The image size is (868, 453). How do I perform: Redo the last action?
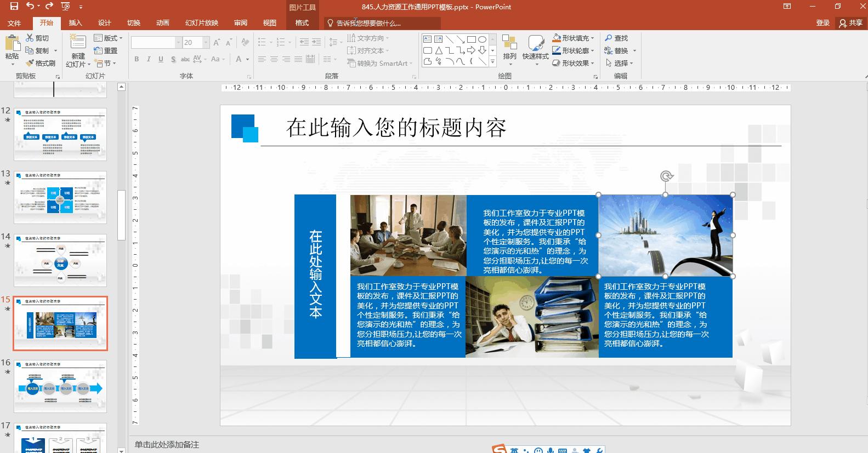(49, 7)
